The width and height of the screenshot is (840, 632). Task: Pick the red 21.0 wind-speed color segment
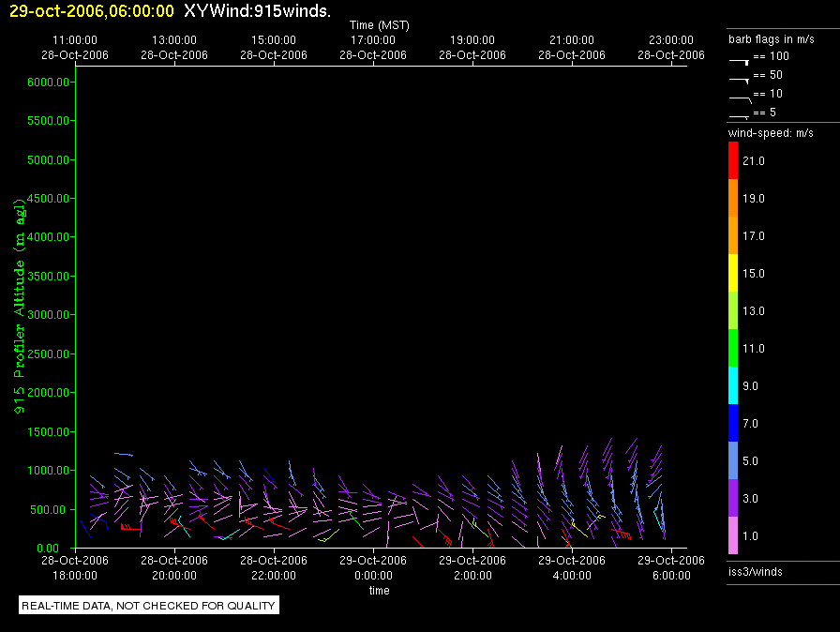(x=733, y=161)
